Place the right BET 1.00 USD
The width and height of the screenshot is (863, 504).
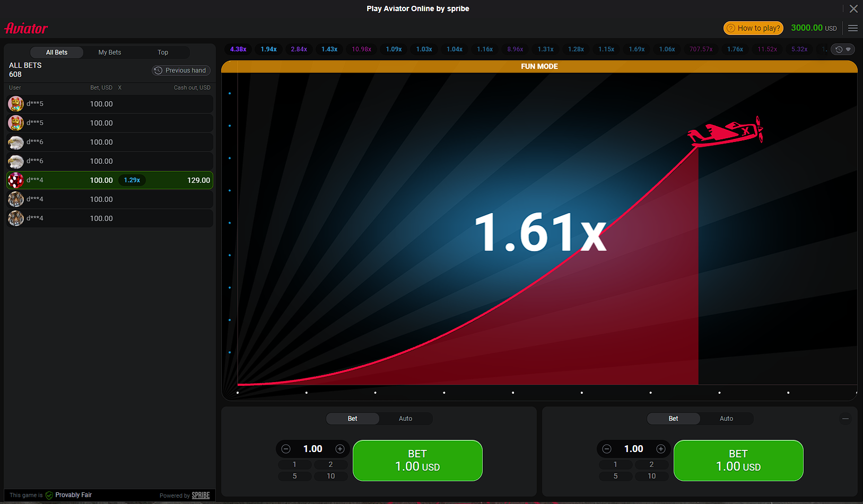click(738, 461)
